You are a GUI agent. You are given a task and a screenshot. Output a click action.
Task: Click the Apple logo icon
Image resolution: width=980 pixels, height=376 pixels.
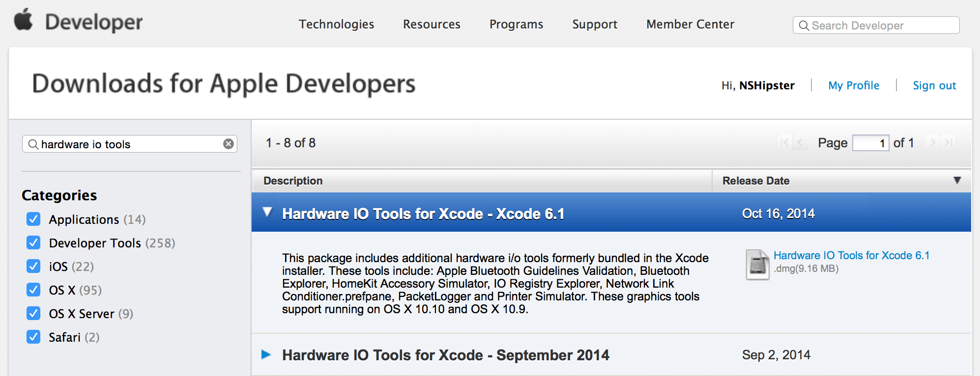point(23,20)
